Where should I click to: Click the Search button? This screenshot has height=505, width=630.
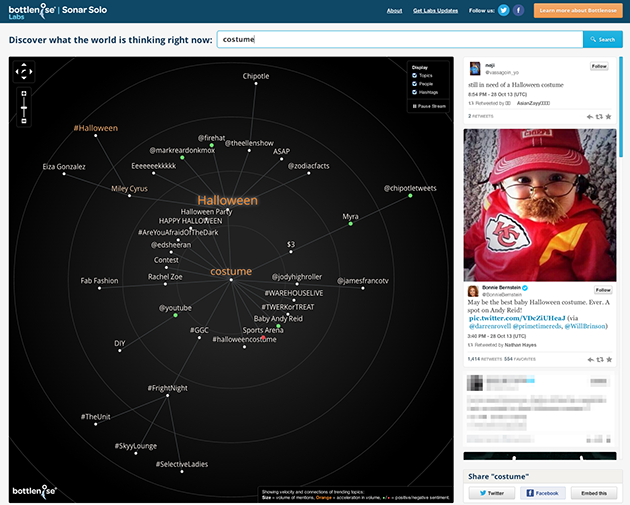click(x=603, y=39)
